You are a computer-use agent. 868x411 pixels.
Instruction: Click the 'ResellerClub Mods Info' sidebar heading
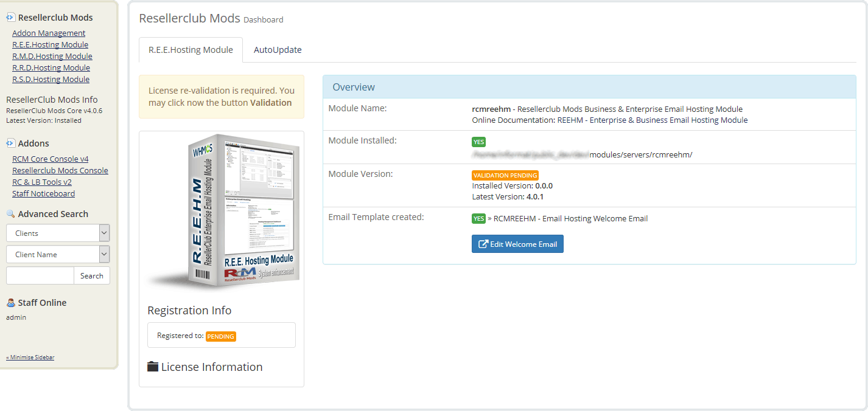[x=52, y=100]
